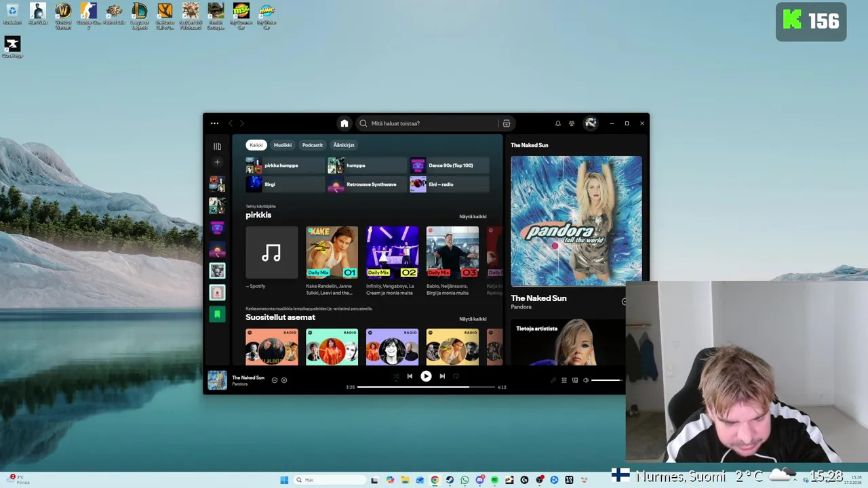
Task: Open the first radio station card
Action: coord(271,347)
